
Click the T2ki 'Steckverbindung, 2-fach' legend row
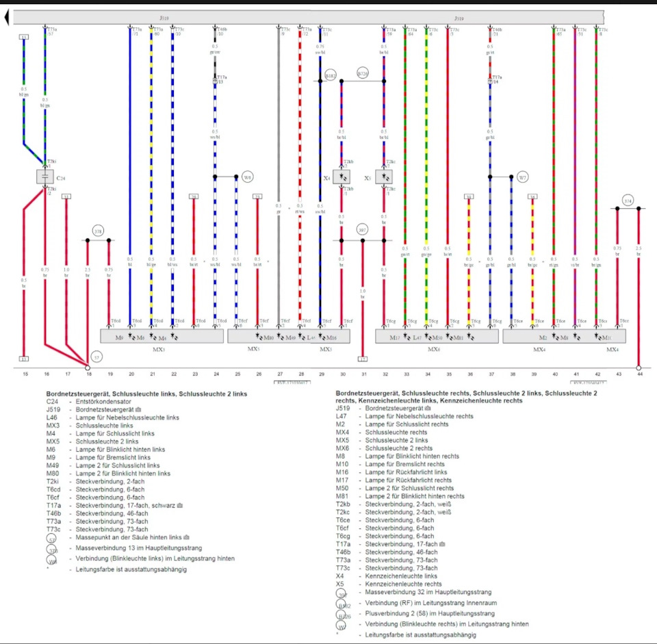tap(96, 481)
